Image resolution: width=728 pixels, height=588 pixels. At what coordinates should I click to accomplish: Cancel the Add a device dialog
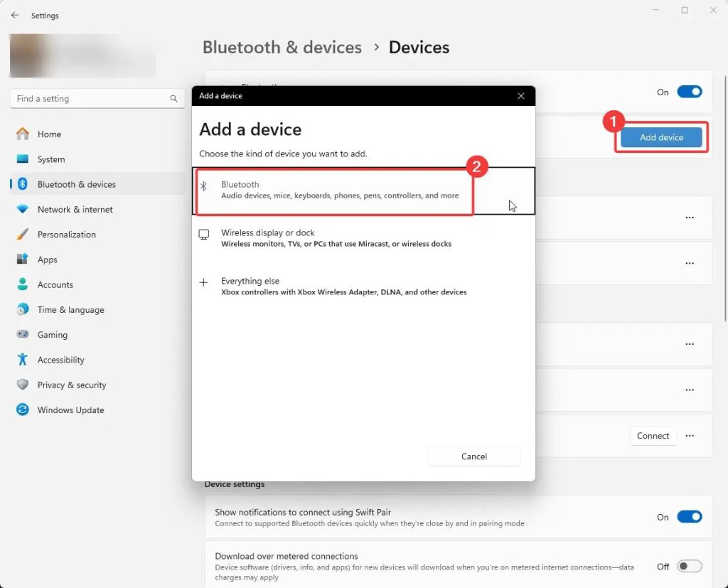coord(474,456)
